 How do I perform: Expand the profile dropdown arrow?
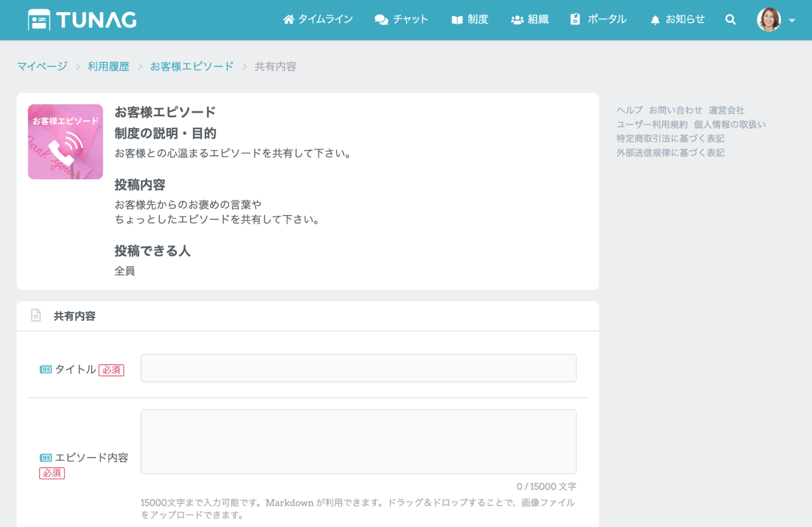(x=792, y=21)
